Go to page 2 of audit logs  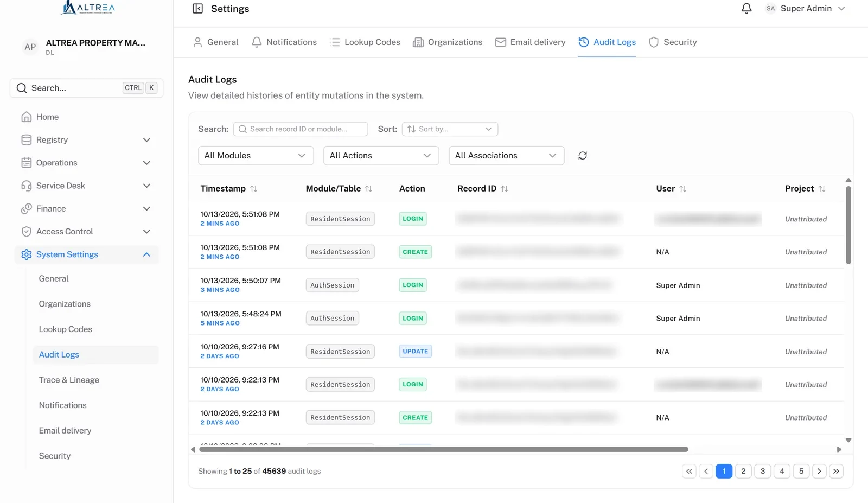(x=743, y=472)
